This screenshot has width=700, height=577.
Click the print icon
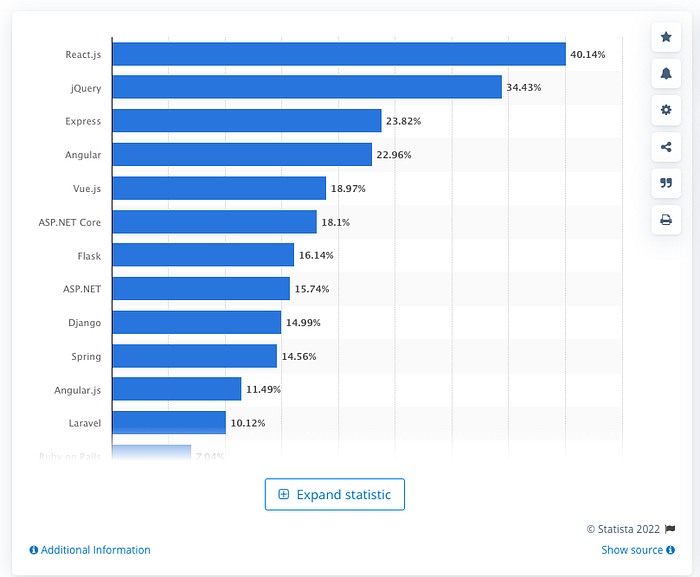tap(666, 220)
